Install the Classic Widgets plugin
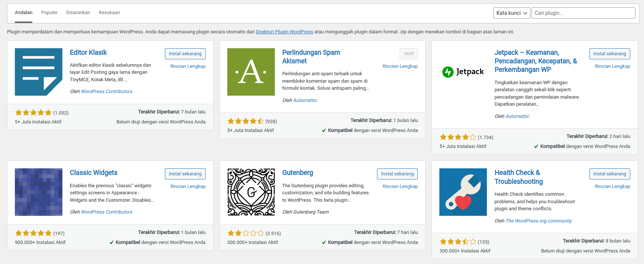This screenshot has width=644, height=264. coord(185,174)
